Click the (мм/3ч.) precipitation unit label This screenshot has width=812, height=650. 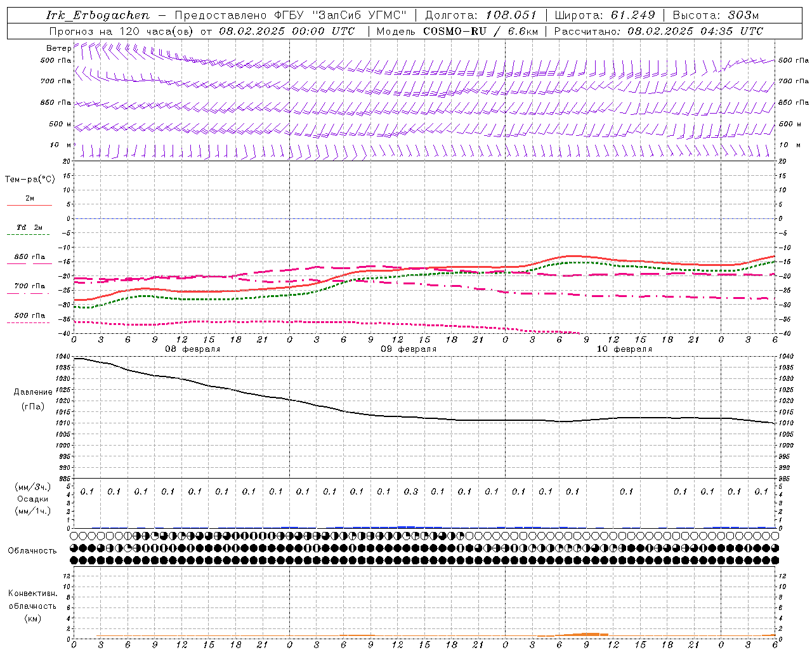(33, 487)
